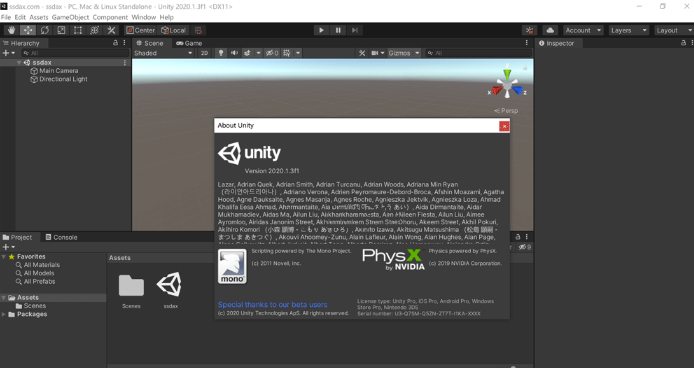Toggle pivot mode Center button
Viewport: 694px width, 368px height.
(x=141, y=30)
